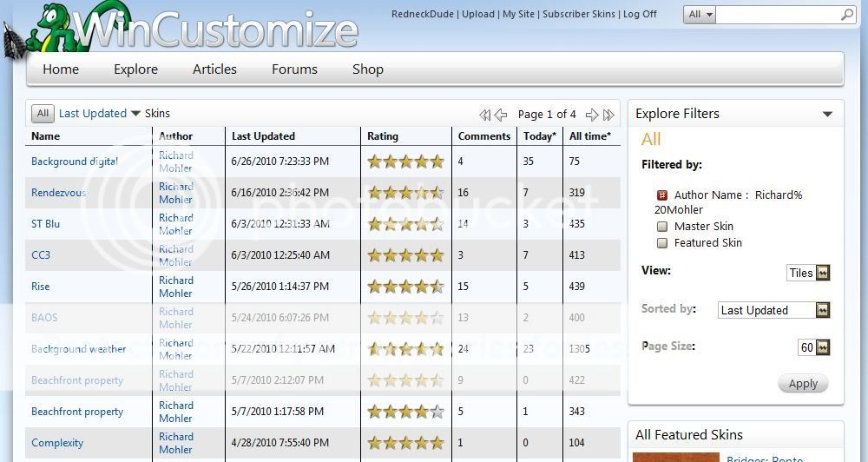Toggle the All filter button beside Last Updated
This screenshot has width=868, height=462.
[43, 114]
